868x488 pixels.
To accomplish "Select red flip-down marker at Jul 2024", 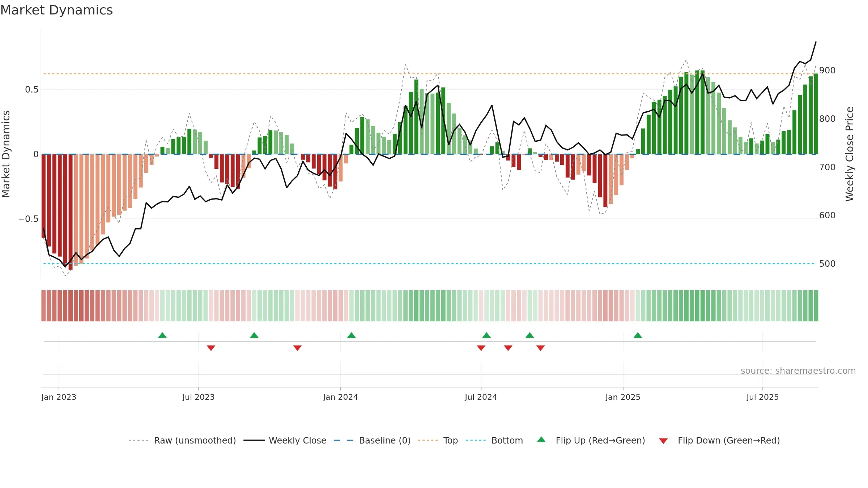I will click(481, 348).
